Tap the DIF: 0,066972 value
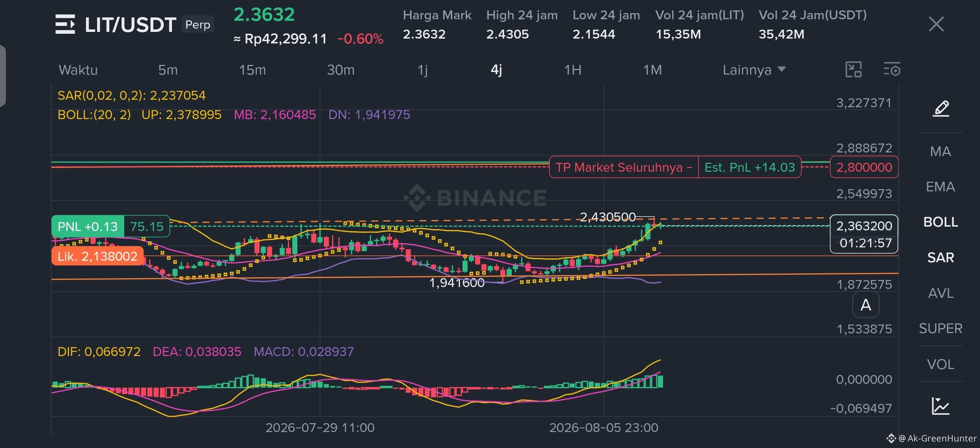 [99, 351]
